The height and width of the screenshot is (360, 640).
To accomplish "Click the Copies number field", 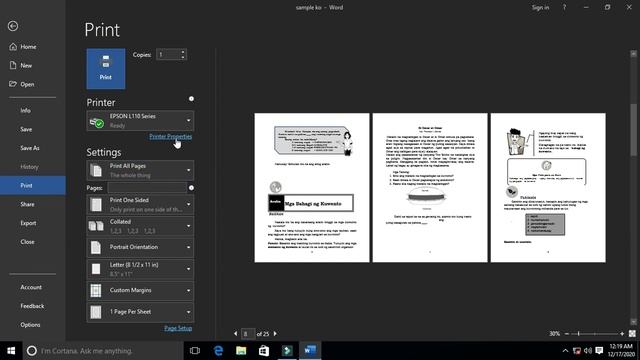I will [x=168, y=54].
